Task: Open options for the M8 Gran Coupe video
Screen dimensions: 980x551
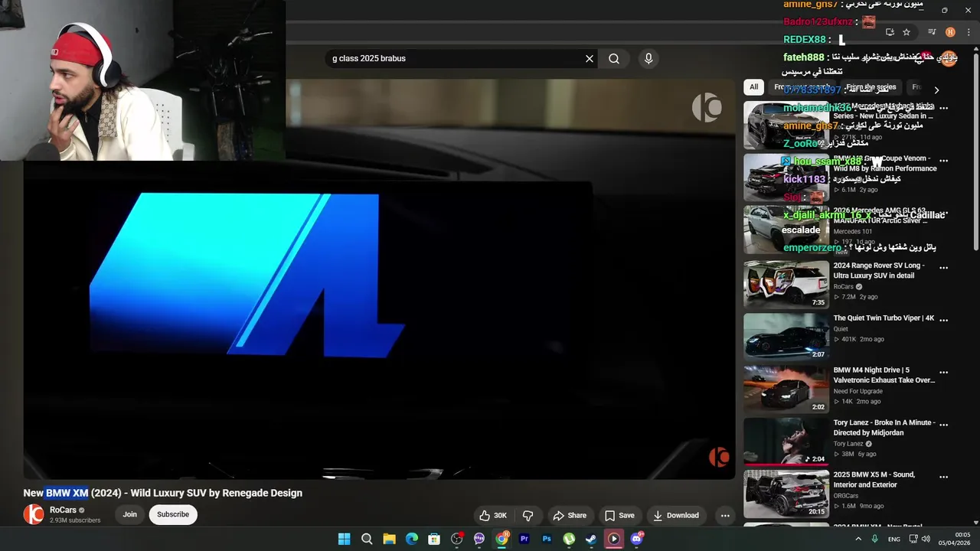Action: tap(944, 161)
